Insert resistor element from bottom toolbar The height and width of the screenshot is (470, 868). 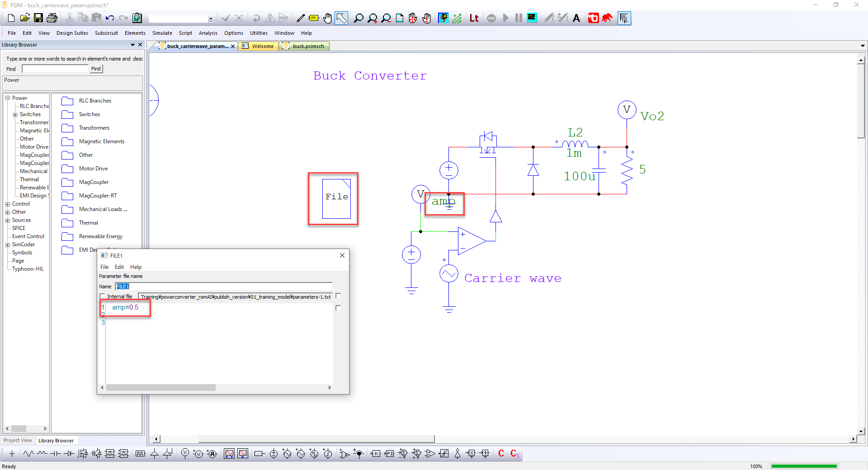tap(28, 453)
